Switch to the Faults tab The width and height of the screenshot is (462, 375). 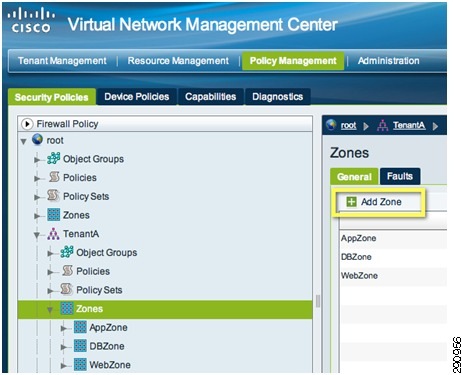[x=400, y=176]
